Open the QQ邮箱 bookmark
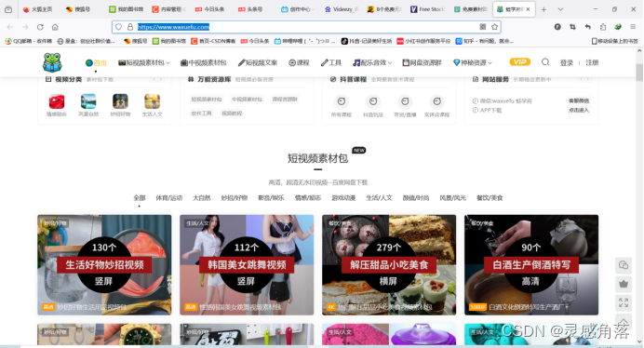Screen dimensions: 644x348 pyautogui.click(x=29, y=41)
